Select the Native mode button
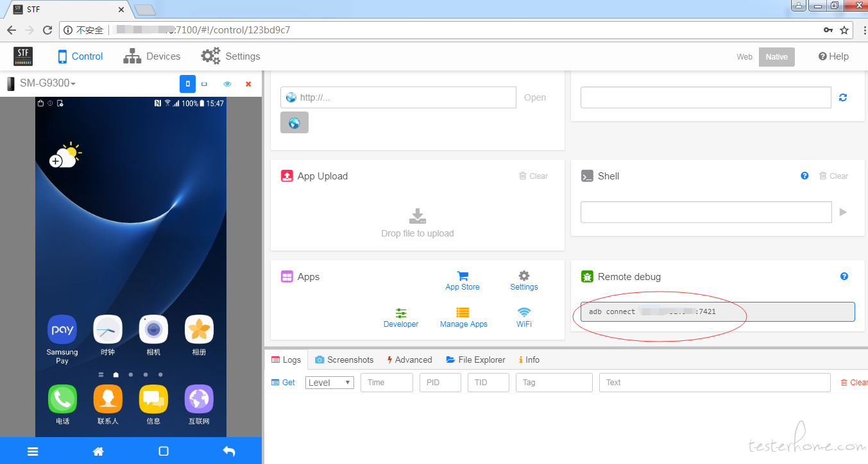Viewport: 868px width, 464px height. 776,56
